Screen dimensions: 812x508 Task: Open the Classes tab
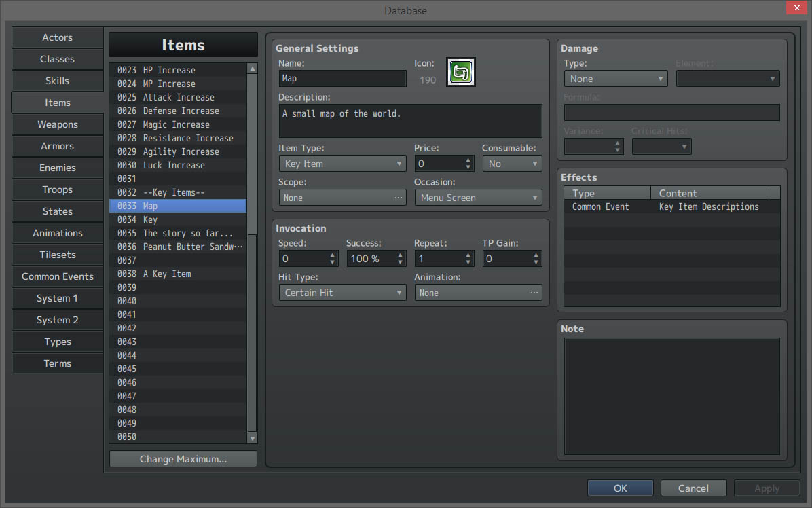pos(58,59)
